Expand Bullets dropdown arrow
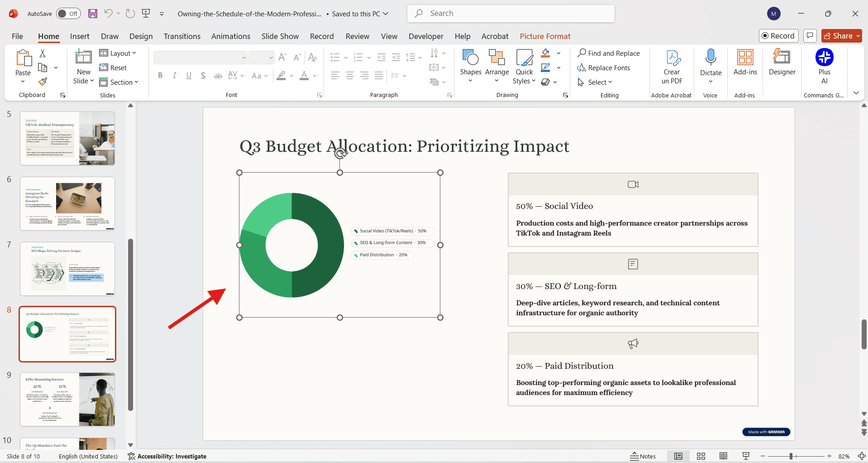This screenshot has width=868, height=463. (x=346, y=58)
